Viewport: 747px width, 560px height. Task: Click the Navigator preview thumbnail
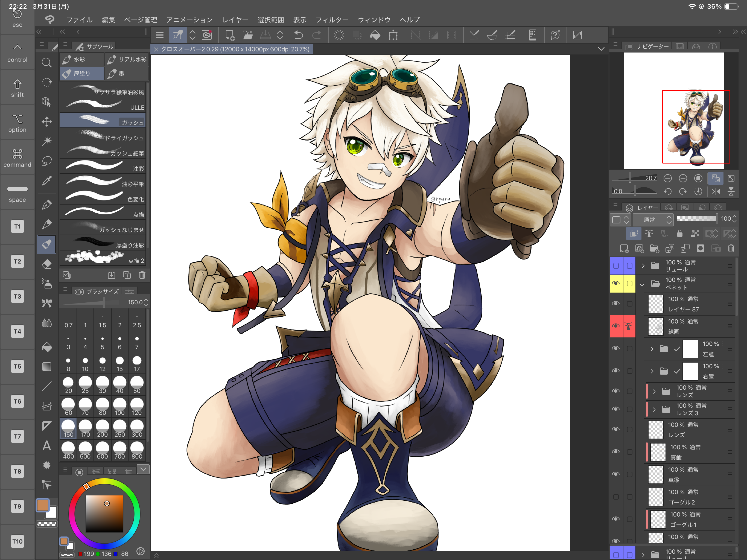(674, 111)
